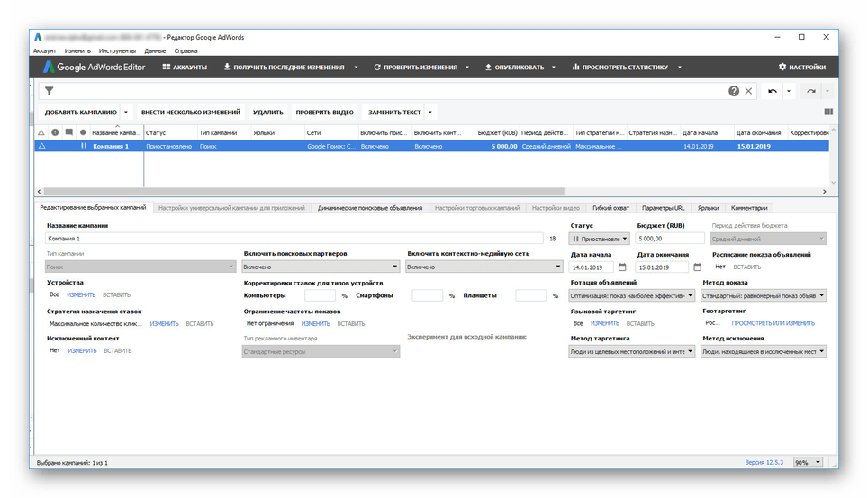868x498 pixels.
Task: Click Удалить button
Action: [268, 113]
